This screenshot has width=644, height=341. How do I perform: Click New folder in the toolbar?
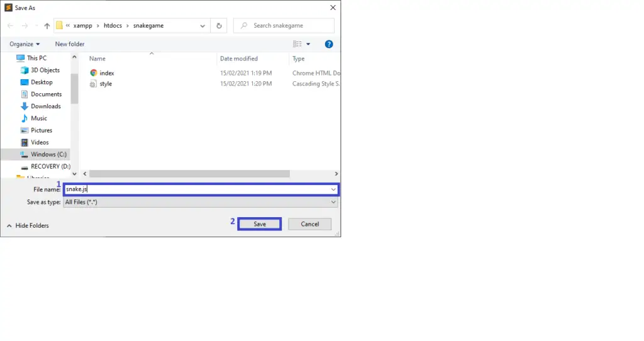(x=70, y=44)
